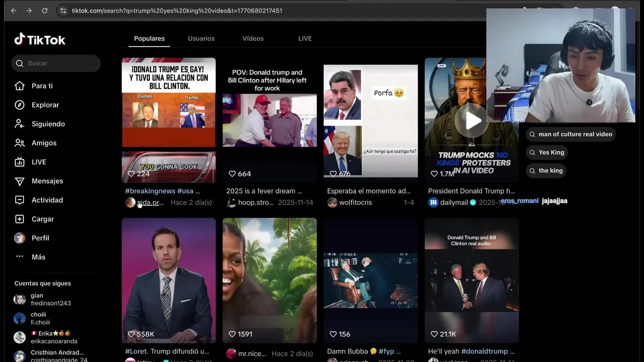Click the site info icon in address bar

point(63,11)
